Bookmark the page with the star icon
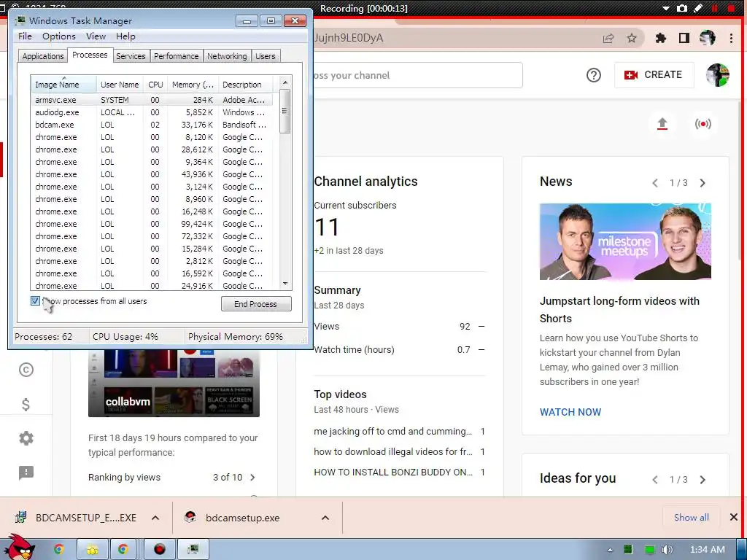 [632, 38]
